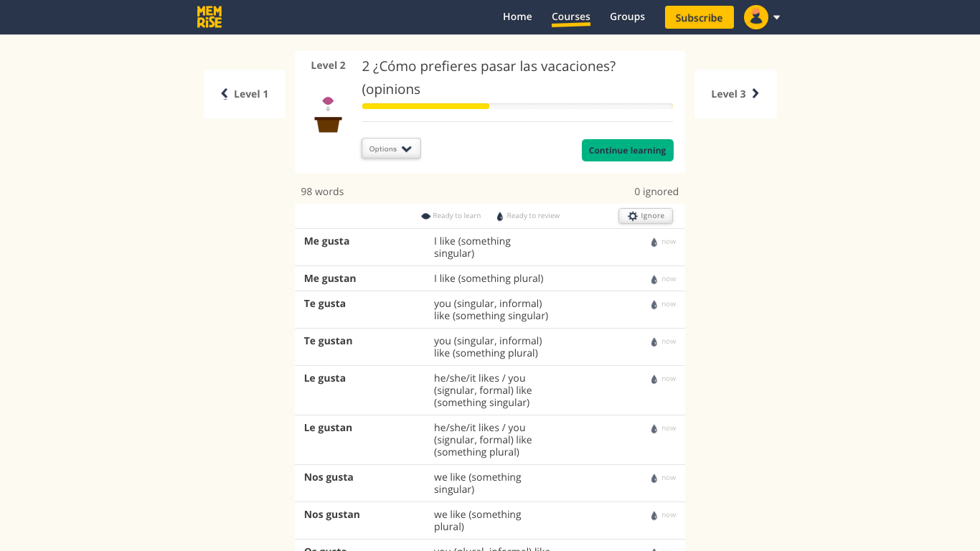Select Home in the navigation bar
Screen dimensions: 980x551
[517, 17]
